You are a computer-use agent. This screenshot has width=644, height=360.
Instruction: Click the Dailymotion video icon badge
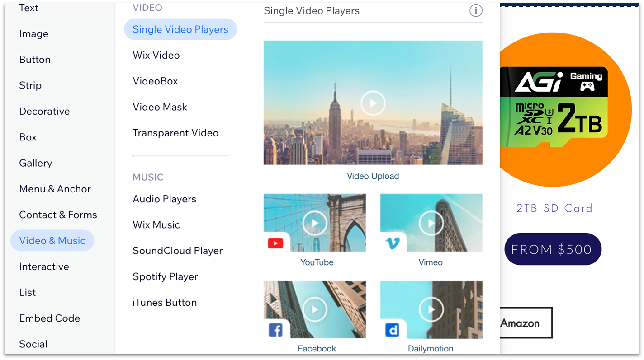[x=393, y=330]
